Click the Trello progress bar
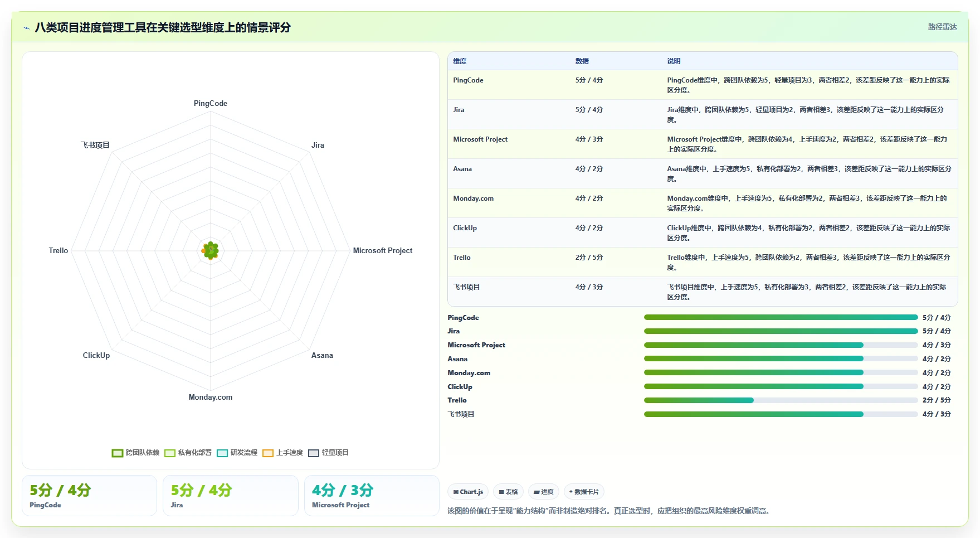 click(x=781, y=400)
